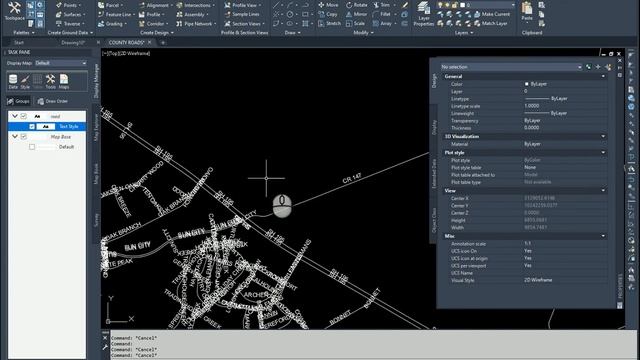Open the No selection dropdown in Properties
Viewport: 640px width, 360px height.
coord(511,67)
